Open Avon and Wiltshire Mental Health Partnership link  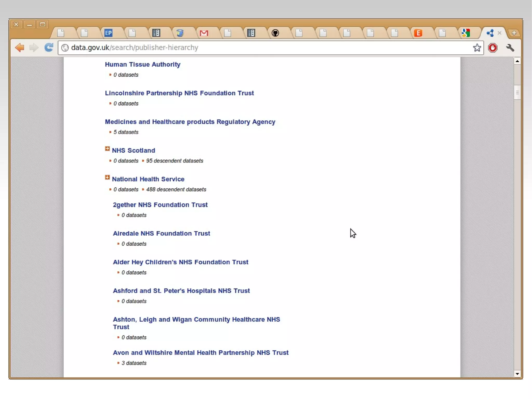point(201,353)
